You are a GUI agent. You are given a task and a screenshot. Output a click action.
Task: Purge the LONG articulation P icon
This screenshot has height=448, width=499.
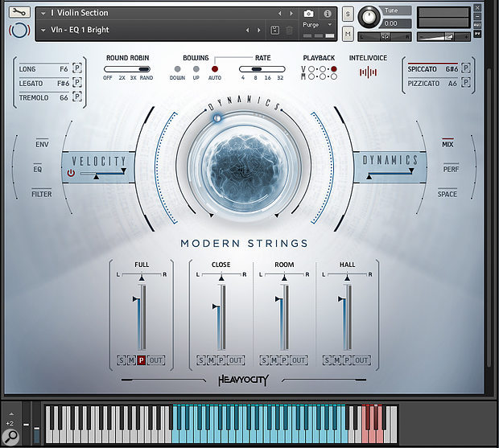pos(77,68)
